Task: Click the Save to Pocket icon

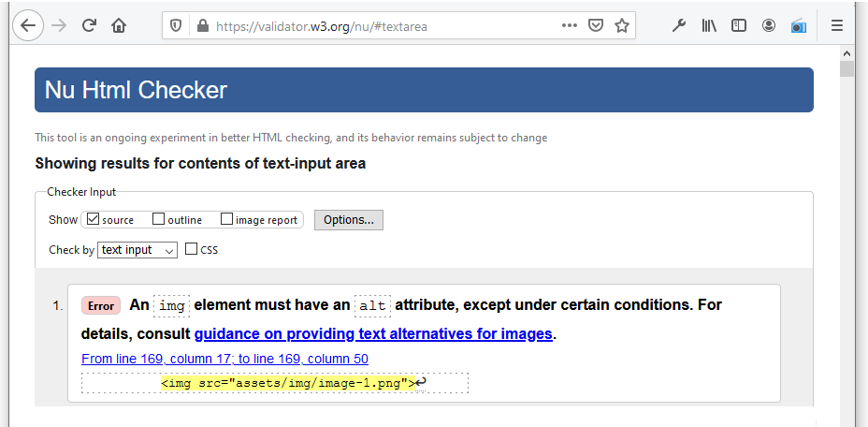Action: point(595,26)
